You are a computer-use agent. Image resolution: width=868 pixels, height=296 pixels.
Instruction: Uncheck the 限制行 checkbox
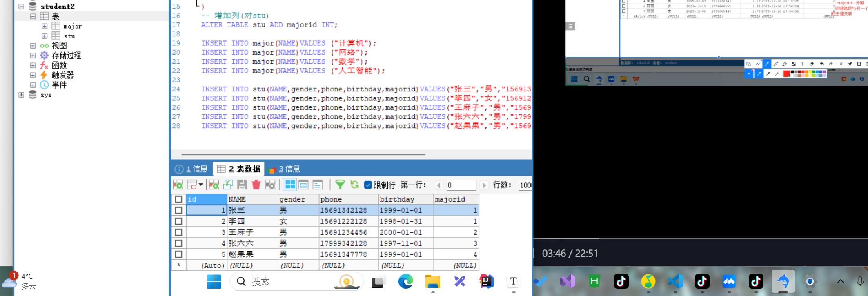click(x=368, y=185)
